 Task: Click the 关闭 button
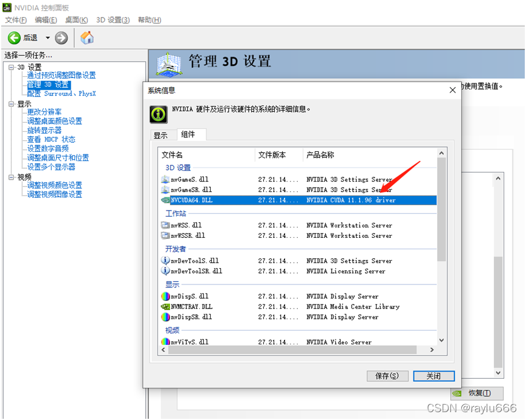pyautogui.click(x=434, y=376)
